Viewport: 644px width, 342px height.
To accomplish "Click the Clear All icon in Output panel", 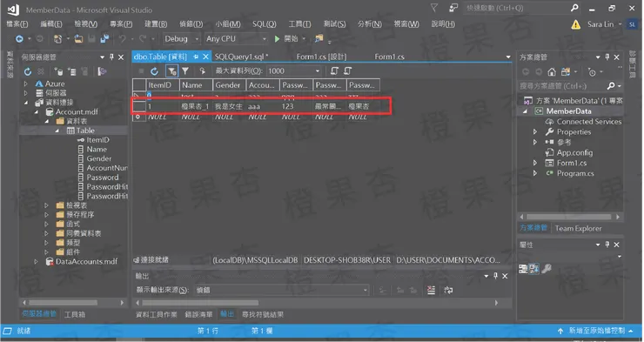I will pos(431,291).
